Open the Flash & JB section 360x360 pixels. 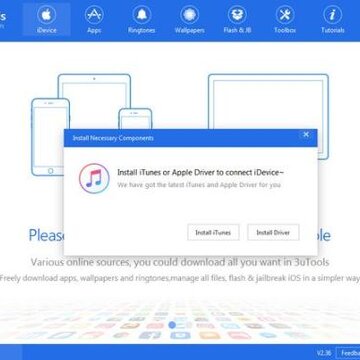[x=237, y=19]
